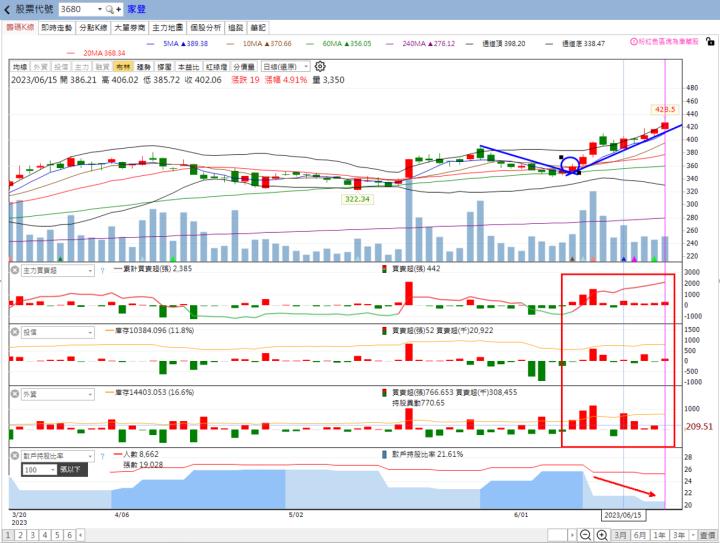The width and height of the screenshot is (720, 543).
Task: Switch to the 筆記 tab
Action: [x=258, y=28]
